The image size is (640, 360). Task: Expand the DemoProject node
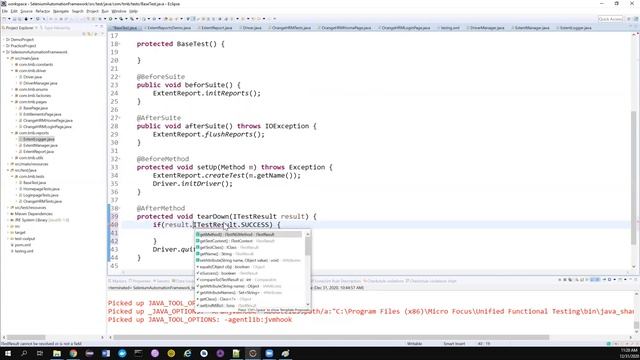3,40
